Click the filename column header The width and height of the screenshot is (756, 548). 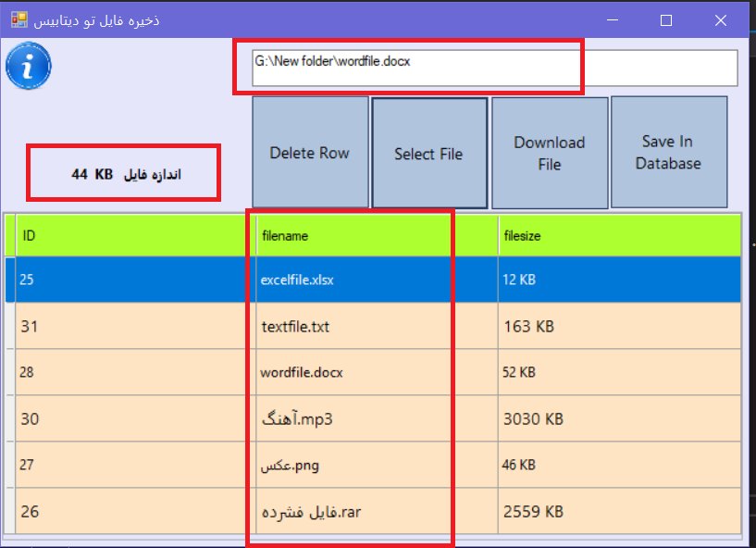(x=375, y=235)
